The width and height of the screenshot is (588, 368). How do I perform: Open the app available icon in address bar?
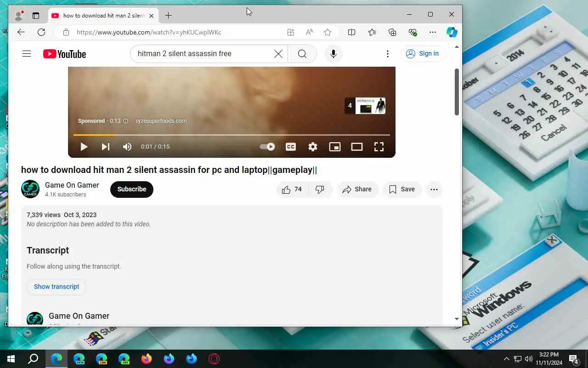(291, 32)
